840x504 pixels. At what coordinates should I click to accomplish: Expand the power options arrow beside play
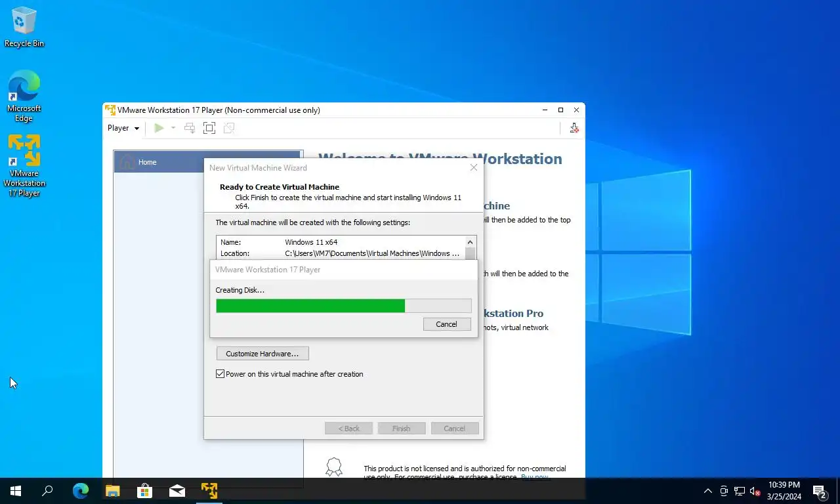point(173,128)
